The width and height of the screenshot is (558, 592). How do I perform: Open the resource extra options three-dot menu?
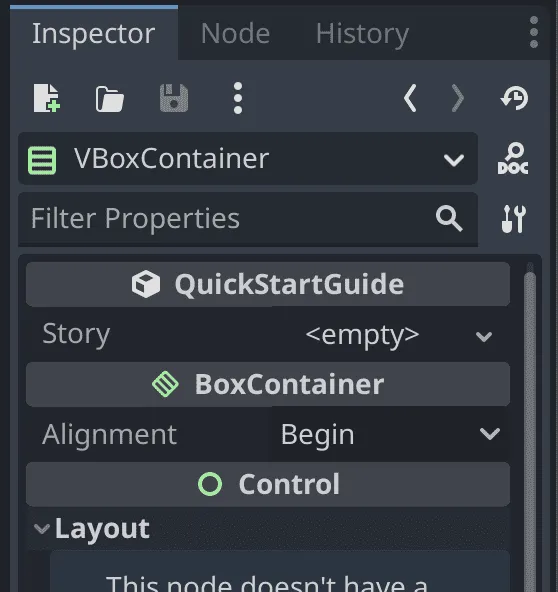[237, 98]
